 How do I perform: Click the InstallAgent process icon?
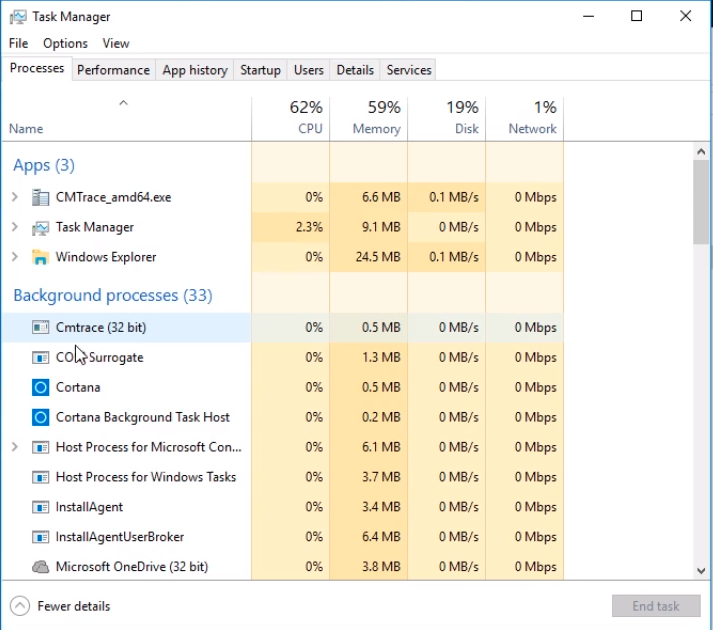40,507
